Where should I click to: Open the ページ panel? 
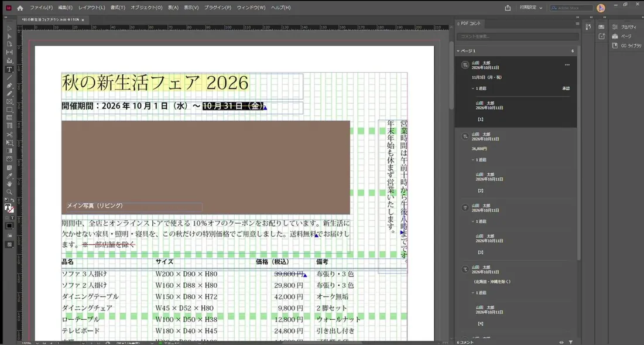point(622,36)
